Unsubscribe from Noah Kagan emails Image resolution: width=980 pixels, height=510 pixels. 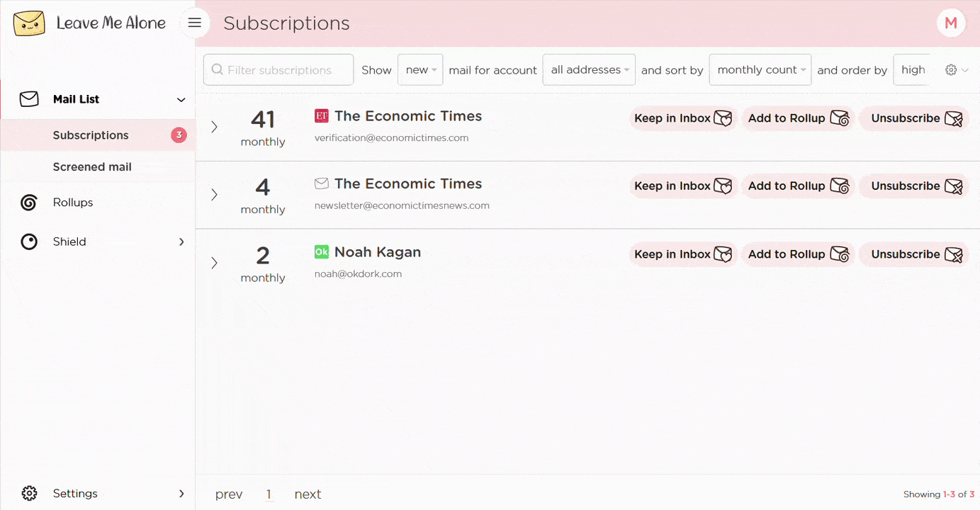tap(915, 254)
